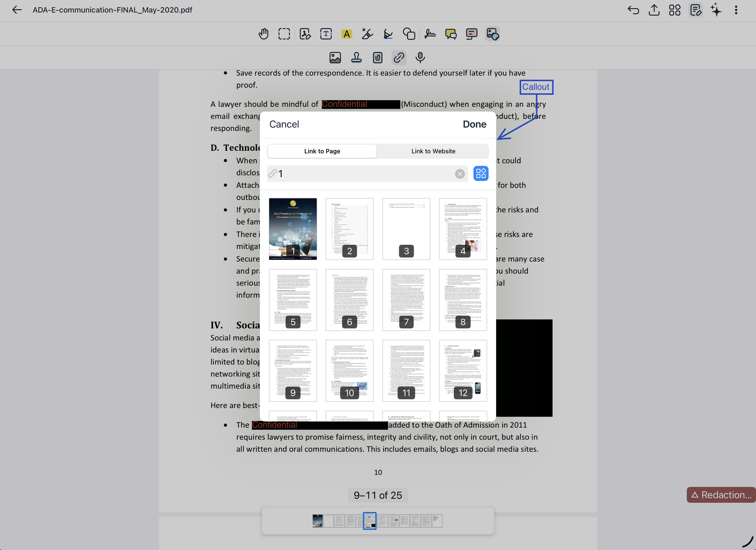Open the edit content tool
This screenshot has height=550, width=756.
305,34
